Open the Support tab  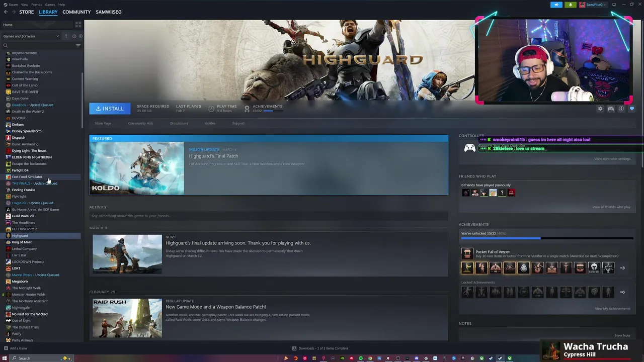click(x=238, y=123)
